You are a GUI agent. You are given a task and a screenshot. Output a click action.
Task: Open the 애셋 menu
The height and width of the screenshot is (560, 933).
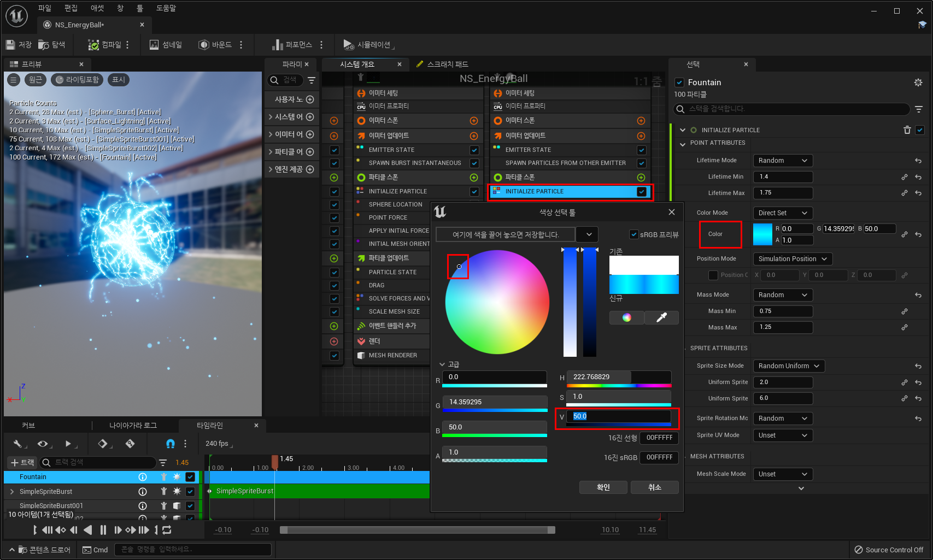(97, 8)
